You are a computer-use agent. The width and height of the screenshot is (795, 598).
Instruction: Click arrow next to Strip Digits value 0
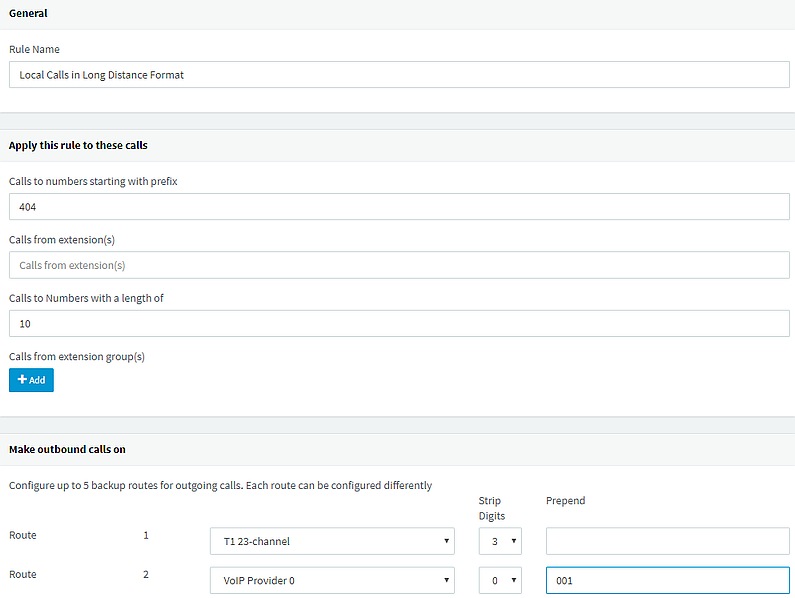point(514,580)
